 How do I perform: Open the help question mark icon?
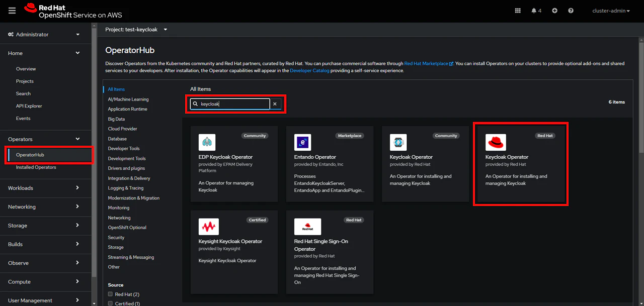(571, 11)
